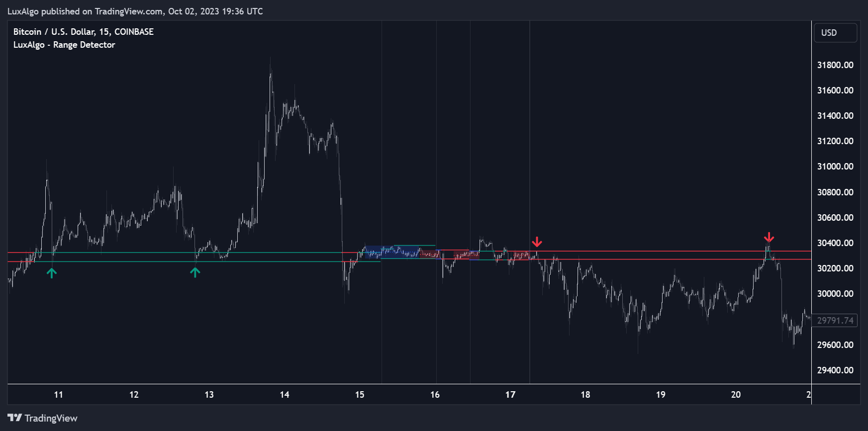Click the first green up arrow signal near date 11
The width and height of the screenshot is (868, 431).
tap(52, 272)
